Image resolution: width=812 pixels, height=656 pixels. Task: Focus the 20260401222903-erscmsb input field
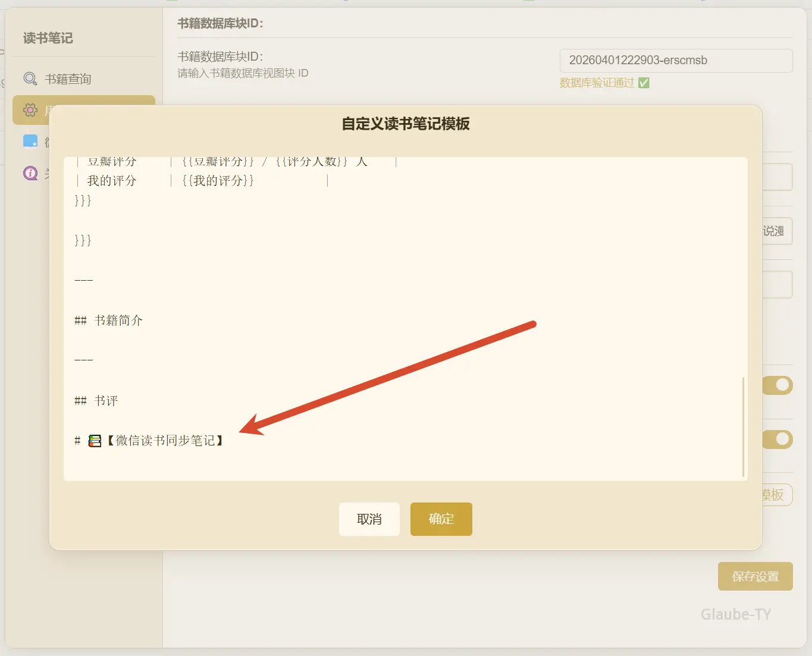click(676, 60)
